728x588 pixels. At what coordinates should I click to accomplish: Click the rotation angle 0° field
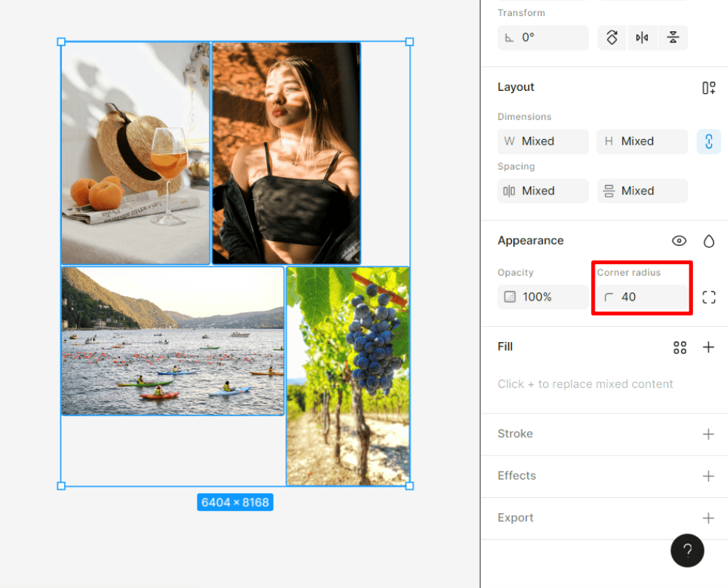point(543,38)
